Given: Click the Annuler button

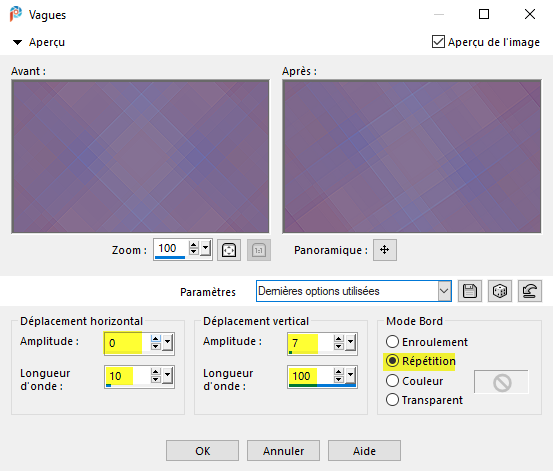Looking at the screenshot, I should coord(283,451).
